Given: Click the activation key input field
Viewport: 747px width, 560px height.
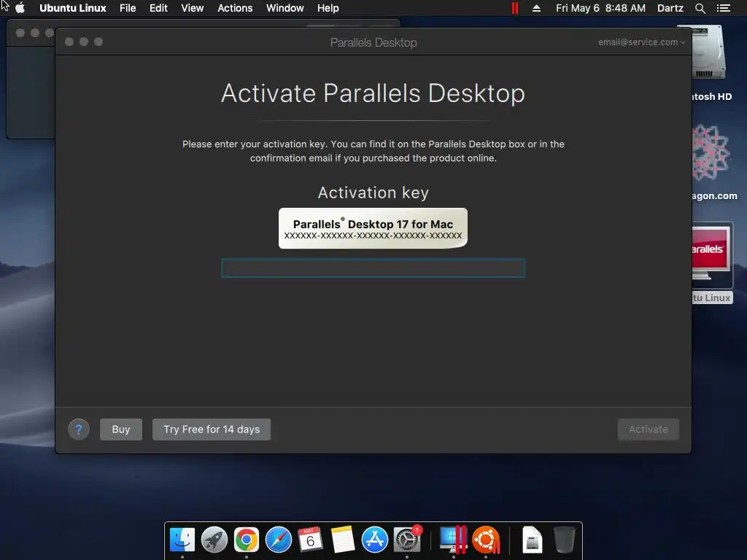Looking at the screenshot, I should (373, 268).
